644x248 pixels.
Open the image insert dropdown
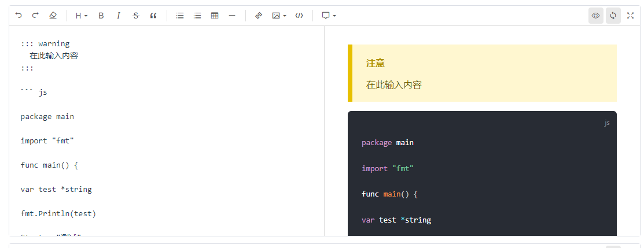pos(279,16)
